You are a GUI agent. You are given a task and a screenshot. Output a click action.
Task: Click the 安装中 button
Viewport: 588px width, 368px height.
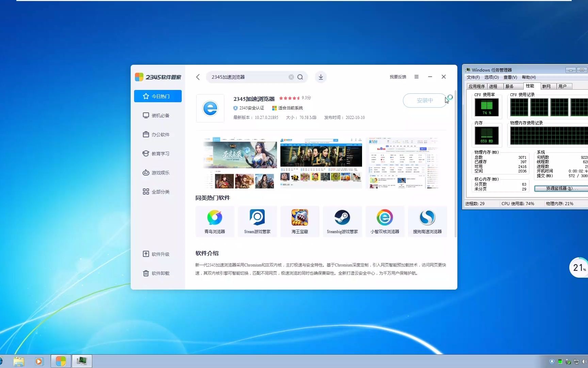(425, 101)
